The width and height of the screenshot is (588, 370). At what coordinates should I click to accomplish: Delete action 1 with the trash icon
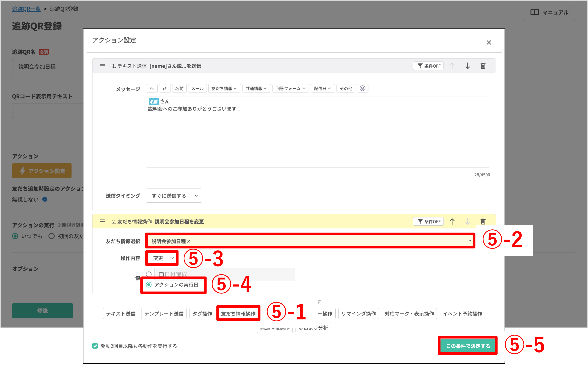click(483, 66)
